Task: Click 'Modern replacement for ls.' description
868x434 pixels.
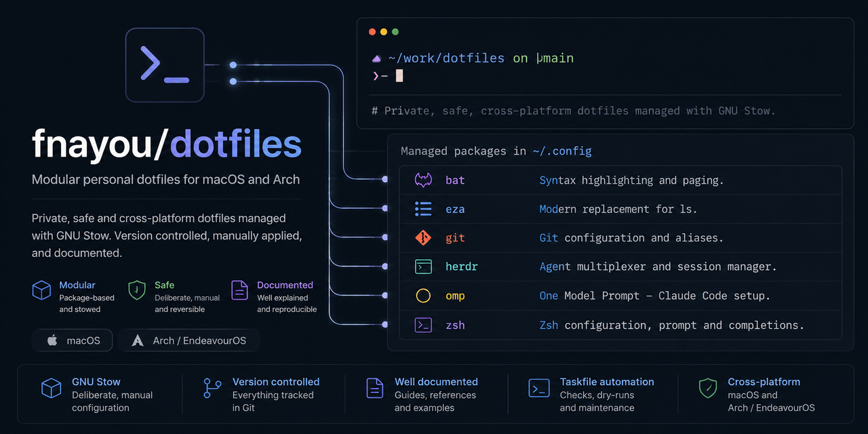Action: coord(618,209)
